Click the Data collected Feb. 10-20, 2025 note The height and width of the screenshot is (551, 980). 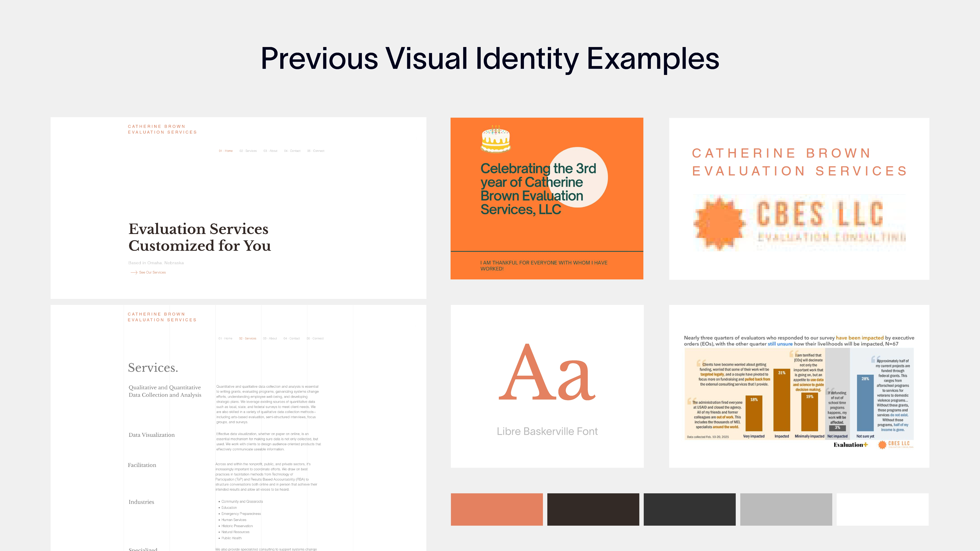[708, 437]
